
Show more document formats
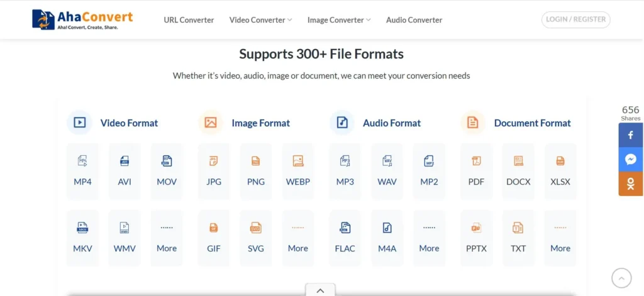point(560,237)
